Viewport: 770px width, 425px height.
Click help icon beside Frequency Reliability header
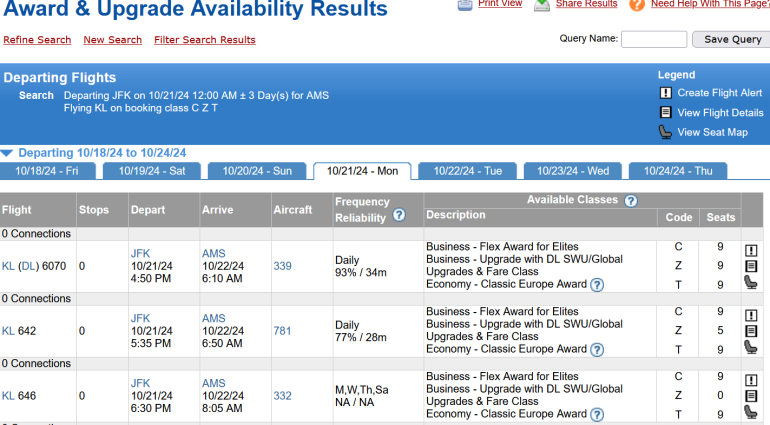(399, 215)
